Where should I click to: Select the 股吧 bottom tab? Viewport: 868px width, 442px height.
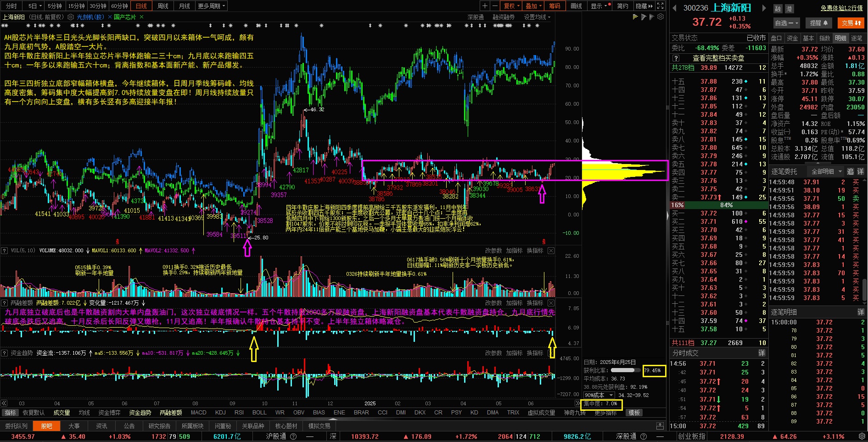pyautogui.click(x=46, y=426)
